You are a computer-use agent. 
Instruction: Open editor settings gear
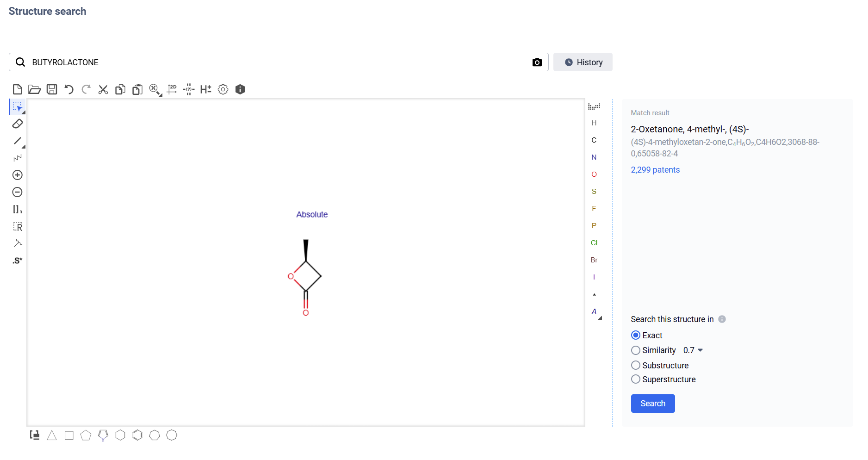pos(223,89)
